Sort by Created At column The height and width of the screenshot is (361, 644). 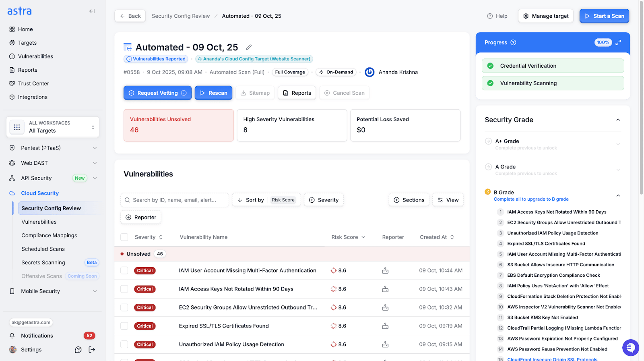click(437, 237)
